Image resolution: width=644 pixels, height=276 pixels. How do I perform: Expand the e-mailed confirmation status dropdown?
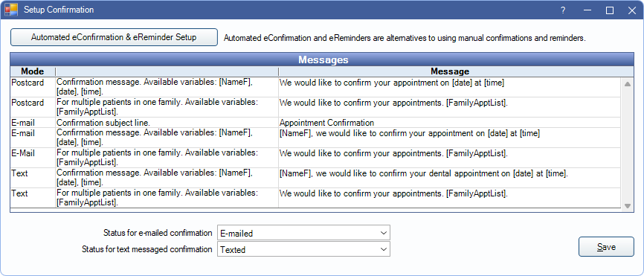pyautogui.click(x=303, y=233)
